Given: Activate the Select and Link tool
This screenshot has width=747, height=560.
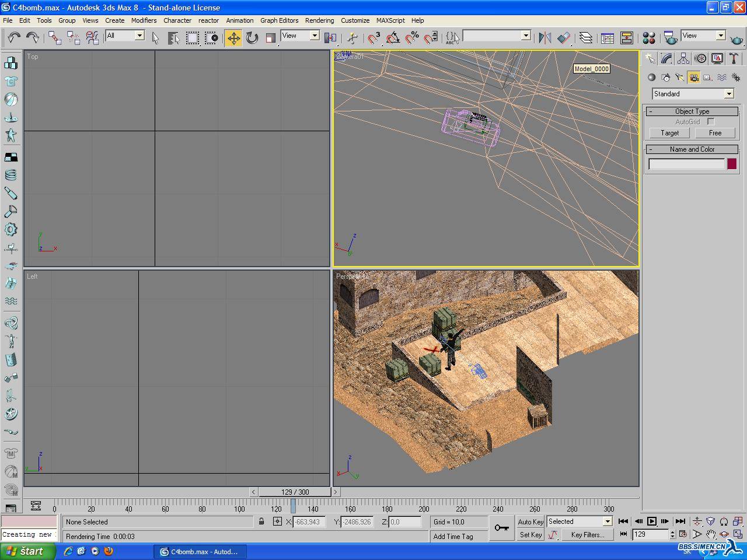Looking at the screenshot, I should pyautogui.click(x=55, y=38).
